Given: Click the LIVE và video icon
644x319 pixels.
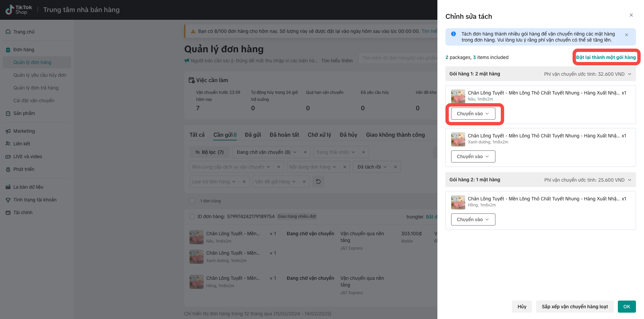Looking at the screenshot, I should coord(8,156).
